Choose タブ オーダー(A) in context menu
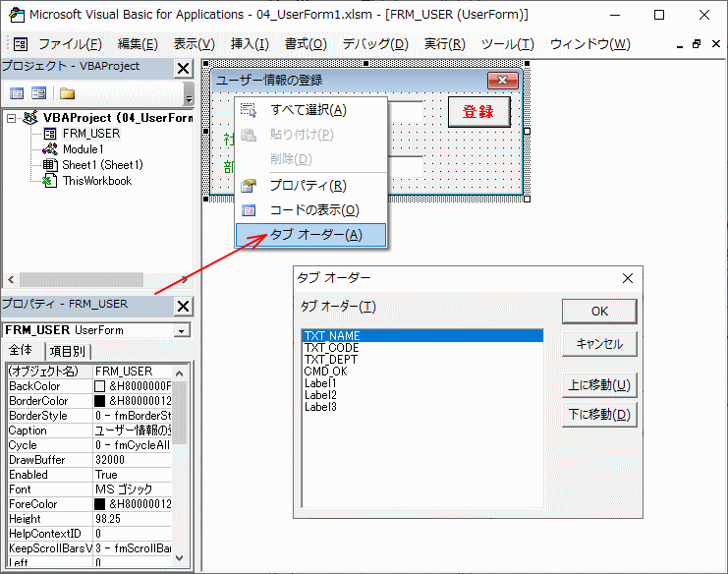728x574 pixels. click(x=310, y=235)
